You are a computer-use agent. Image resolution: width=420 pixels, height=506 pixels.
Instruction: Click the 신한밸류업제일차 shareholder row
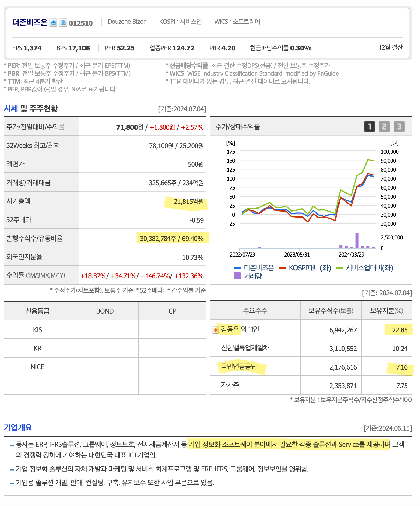coord(311,348)
